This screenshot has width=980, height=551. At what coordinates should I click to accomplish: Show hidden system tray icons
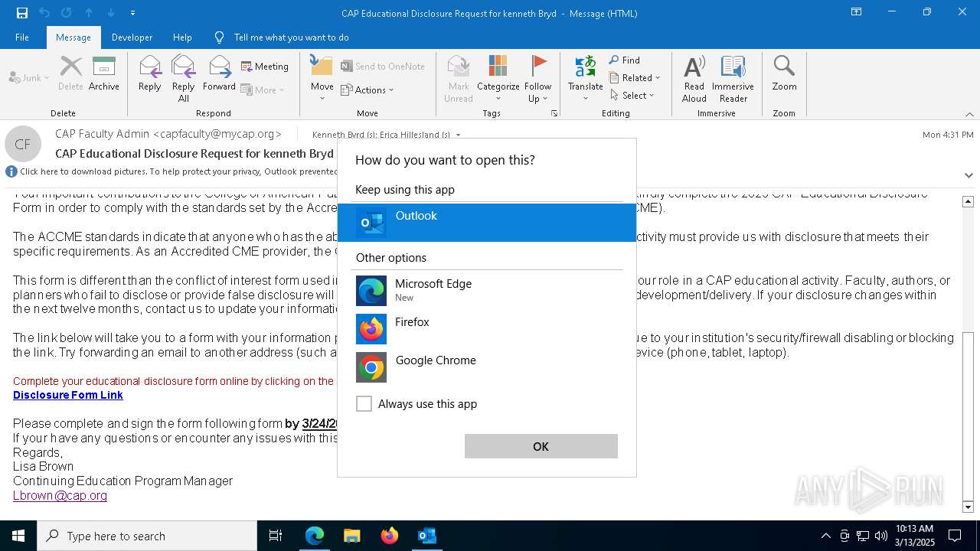click(x=826, y=536)
